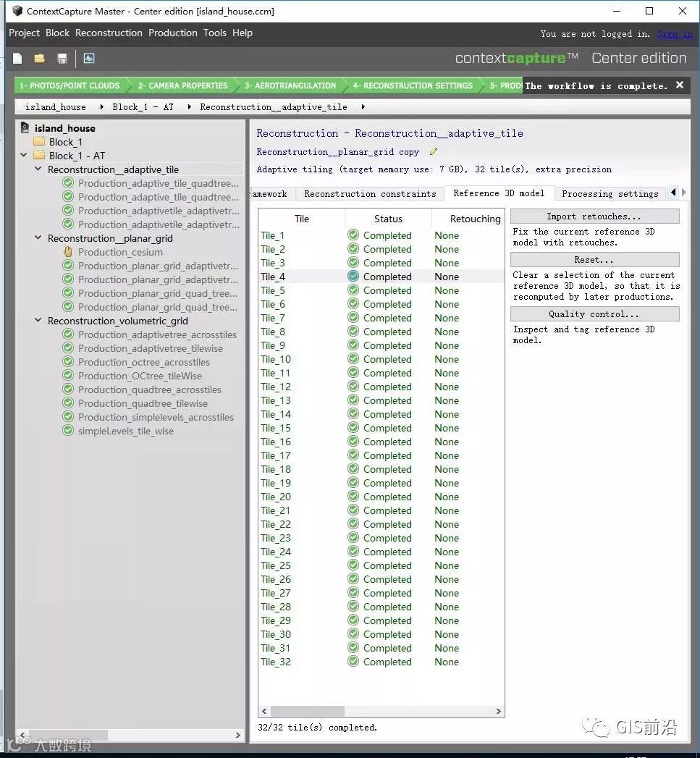
Task: Switch to Reconstruction constraints tab
Action: coord(370,193)
